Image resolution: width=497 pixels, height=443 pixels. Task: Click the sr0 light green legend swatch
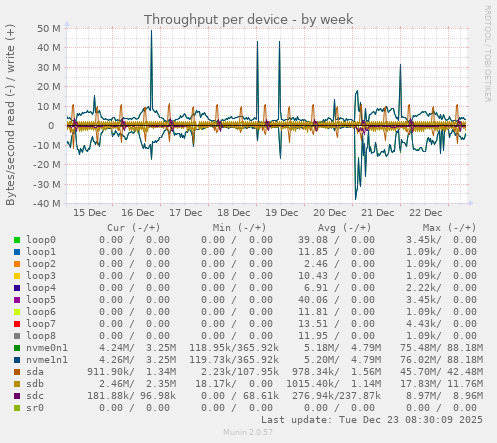point(17,408)
